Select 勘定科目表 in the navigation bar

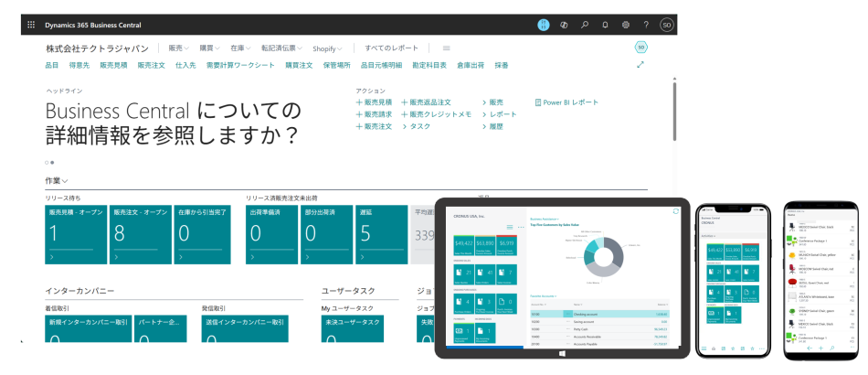[429, 65]
